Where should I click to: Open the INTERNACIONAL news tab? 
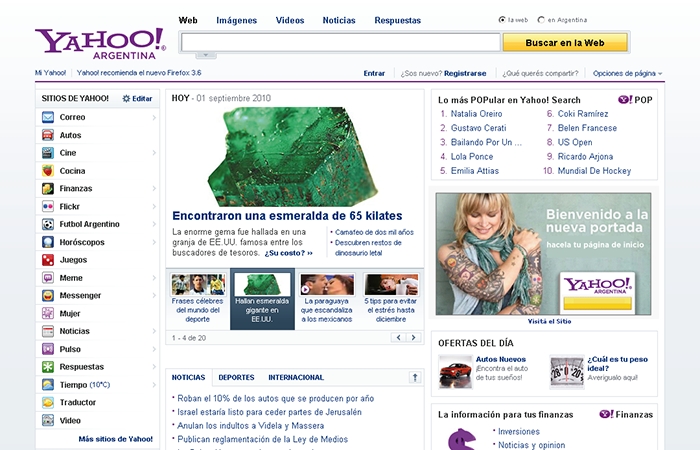point(296,378)
